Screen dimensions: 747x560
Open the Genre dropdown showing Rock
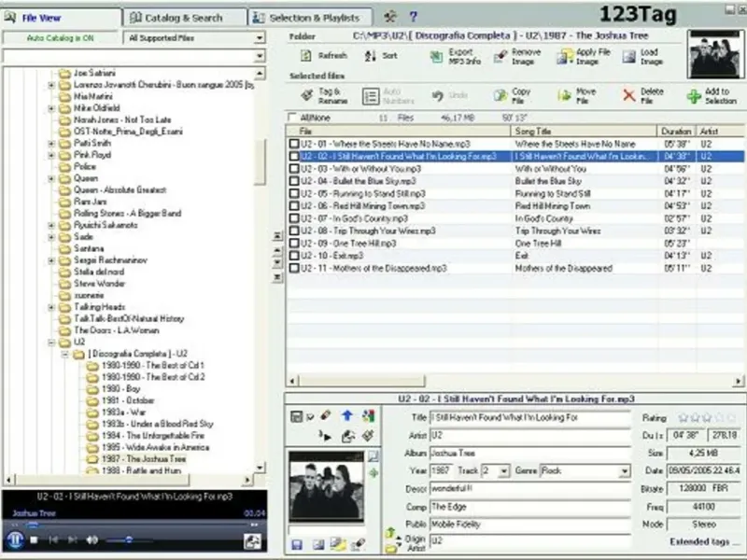pyautogui.click(x=624, y=471)
